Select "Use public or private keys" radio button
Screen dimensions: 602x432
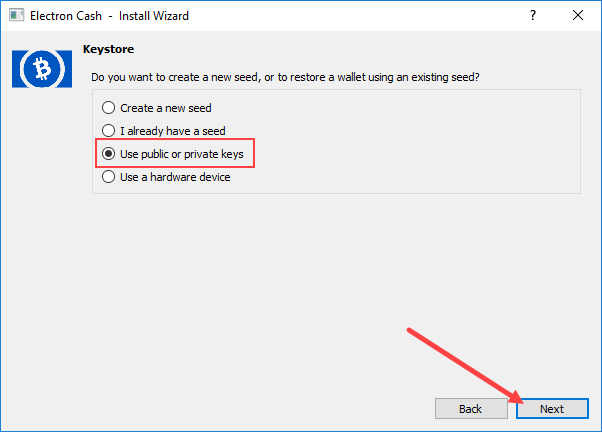(x=173, y=154)
